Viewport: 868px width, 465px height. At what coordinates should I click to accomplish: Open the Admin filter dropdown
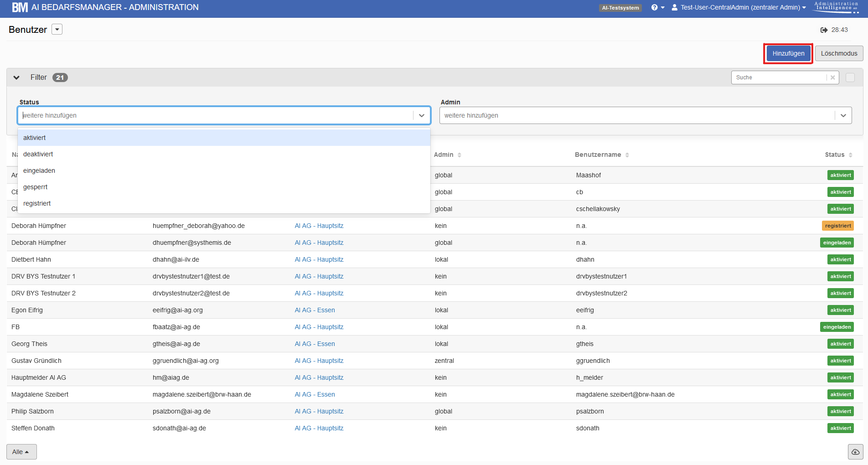click(843, 115)
